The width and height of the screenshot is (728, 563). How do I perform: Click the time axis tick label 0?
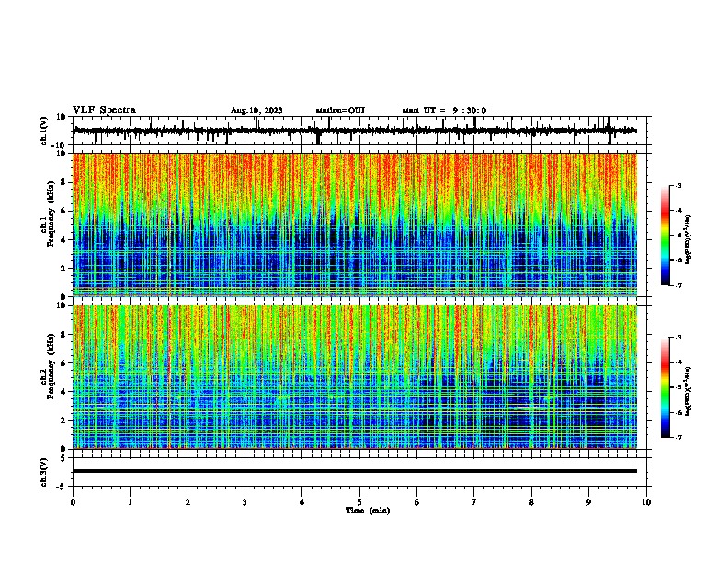[x=73, y=502]
